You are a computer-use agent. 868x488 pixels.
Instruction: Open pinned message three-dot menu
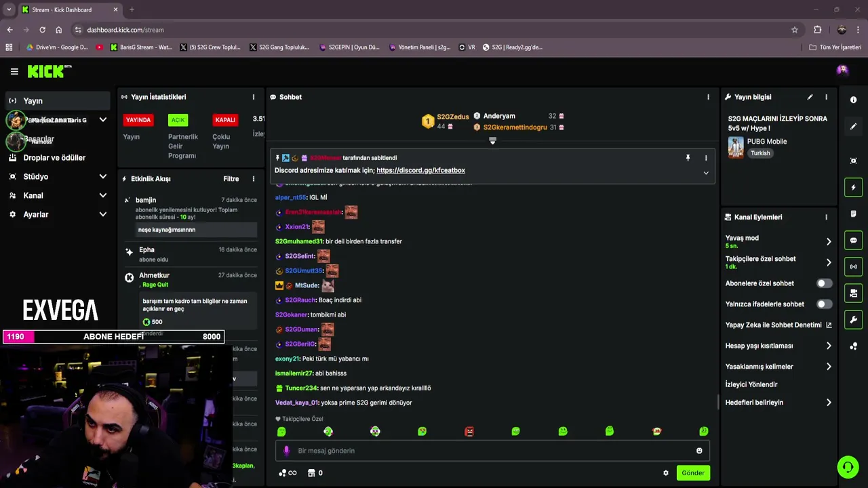(x=706, y=158)
